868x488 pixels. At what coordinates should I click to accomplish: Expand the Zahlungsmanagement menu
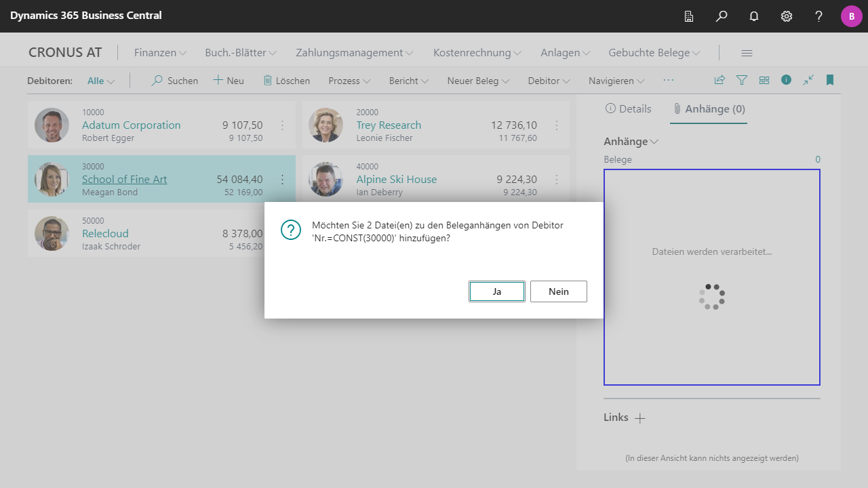pos(355,53)
